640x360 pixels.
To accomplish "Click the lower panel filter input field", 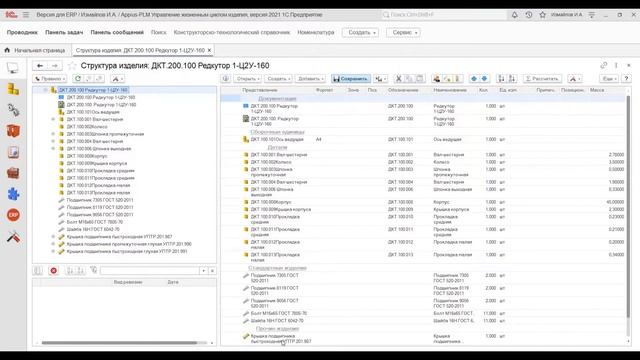I will point(150,271).
